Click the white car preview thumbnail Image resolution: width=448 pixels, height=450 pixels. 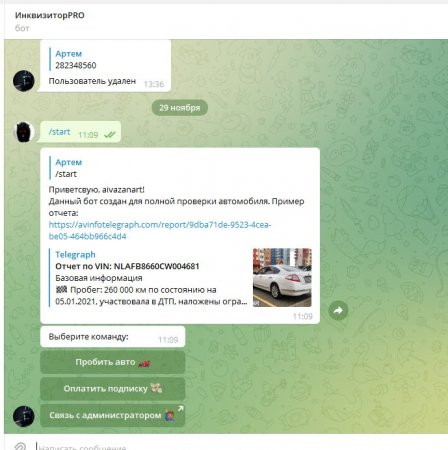[282, 277]
